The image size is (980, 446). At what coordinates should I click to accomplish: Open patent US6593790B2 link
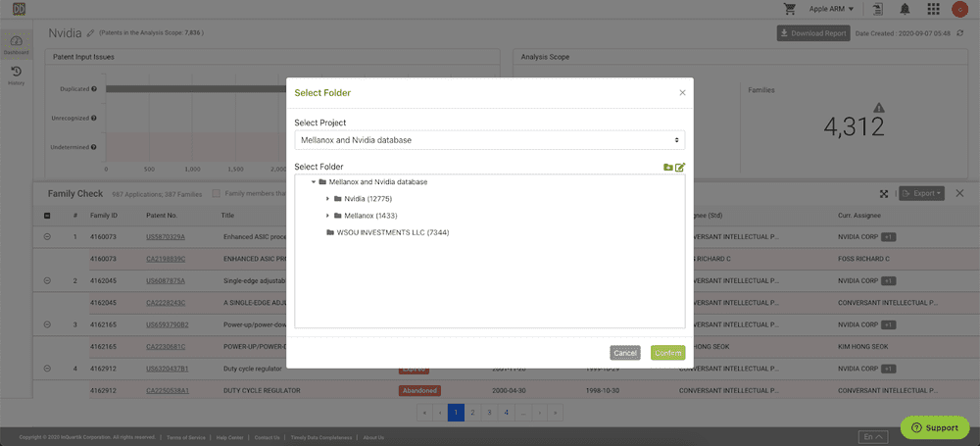168,324
